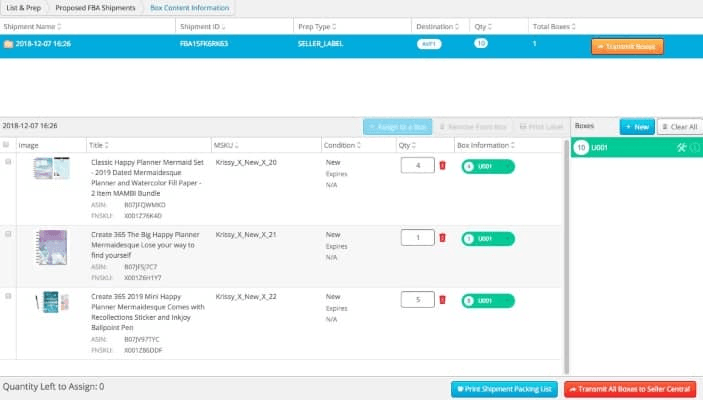Click Big Happy Planner product thumbnail
The height and width of the screenshot is (400, 703).
click(52, 247)
